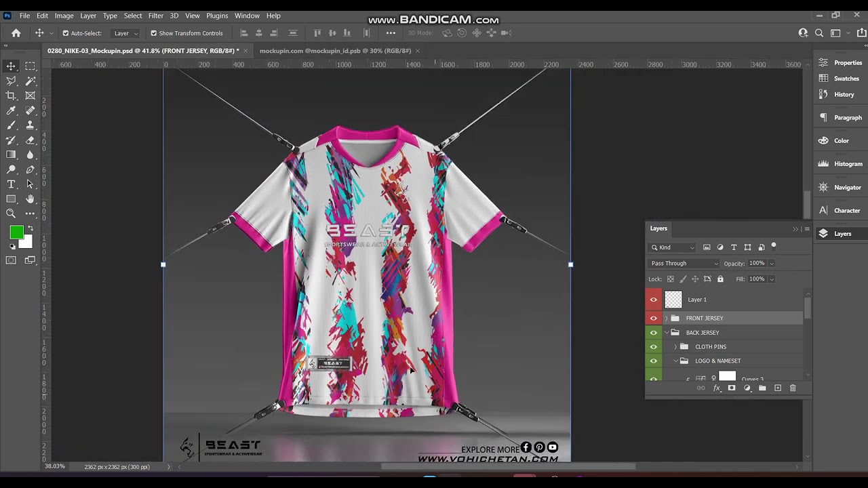Toggle filter for pixel layers
Image resolution: width=868 pixels, height=488 pixels.
tap(707, 247)
